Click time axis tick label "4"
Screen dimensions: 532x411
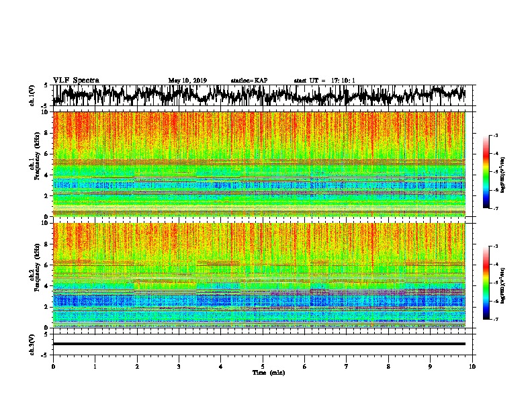click(220, 367)
